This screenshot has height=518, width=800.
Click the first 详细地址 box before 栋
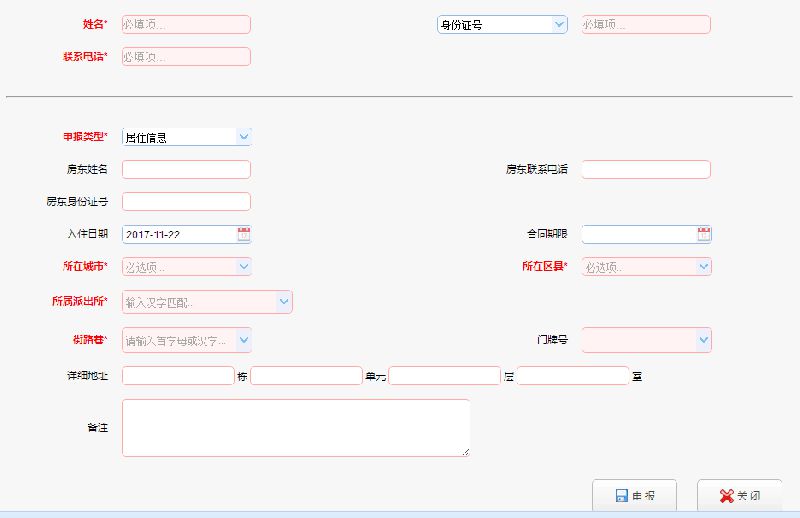(x=177, y=376)
